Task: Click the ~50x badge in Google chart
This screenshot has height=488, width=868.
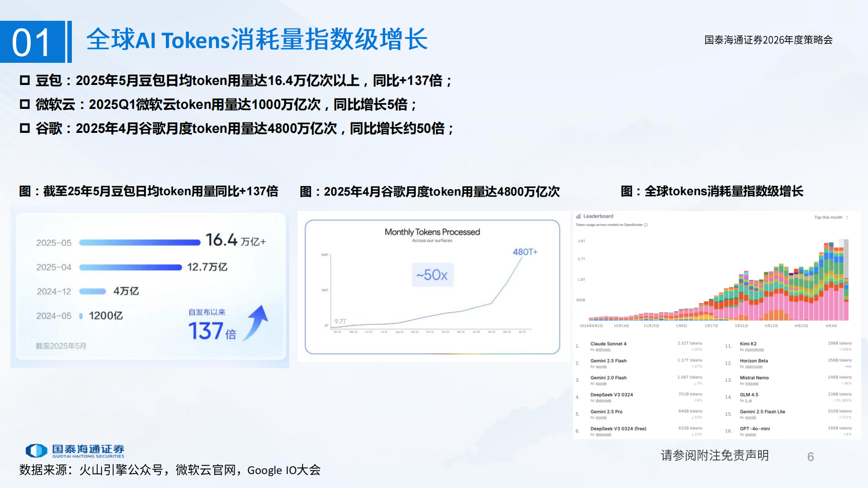Action: (432, 275)
